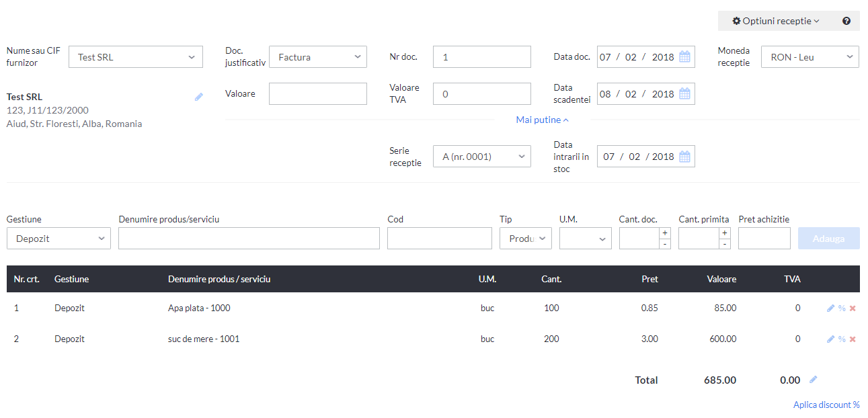Open the Serie receptie dropdown
The image size is (868, 418).
[x=482, y=157]
